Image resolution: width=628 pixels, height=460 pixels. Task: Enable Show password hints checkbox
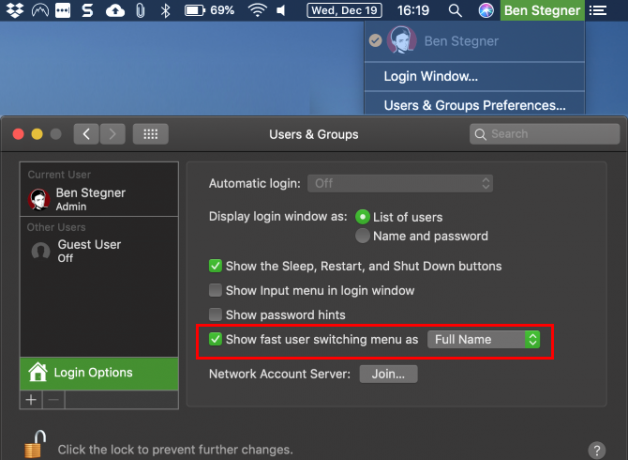[x=215, y=315]
